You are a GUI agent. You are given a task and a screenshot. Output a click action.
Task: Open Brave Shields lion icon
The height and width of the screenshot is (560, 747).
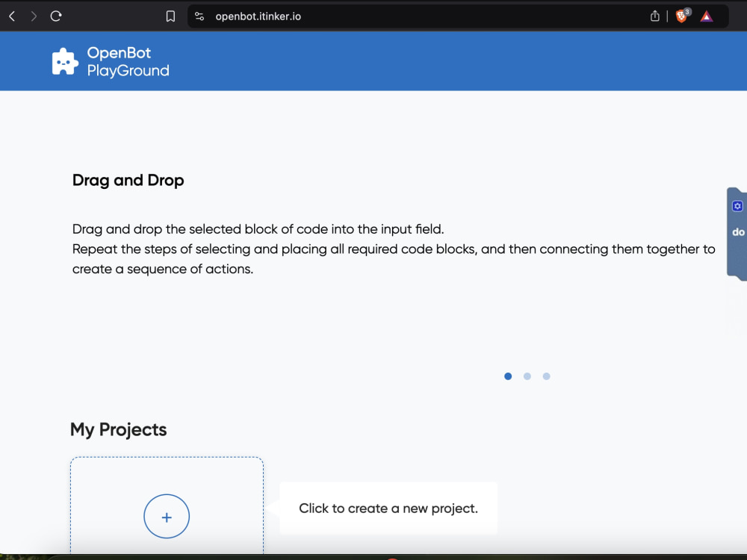tap(682, 16)
